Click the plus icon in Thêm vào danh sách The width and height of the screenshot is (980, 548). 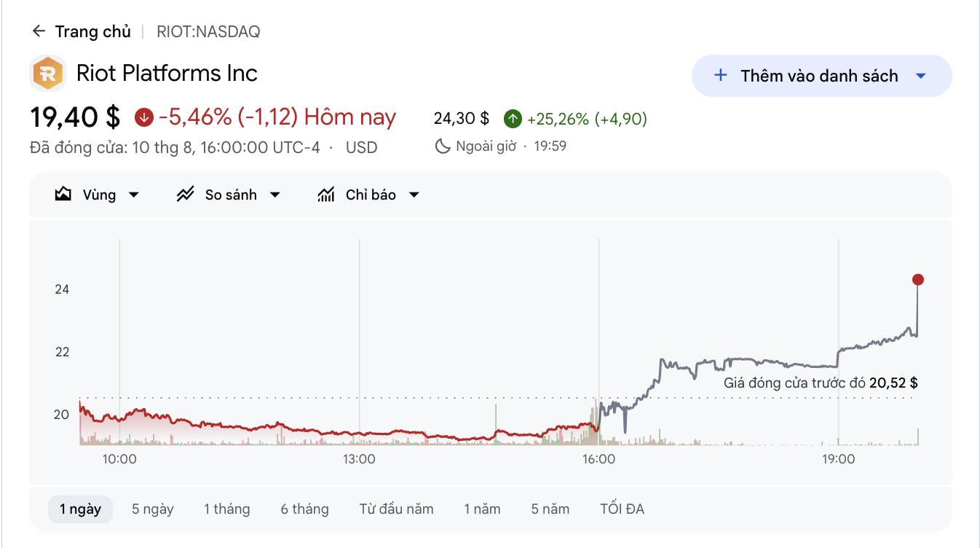pyautogui.click(x=721, y=75)
